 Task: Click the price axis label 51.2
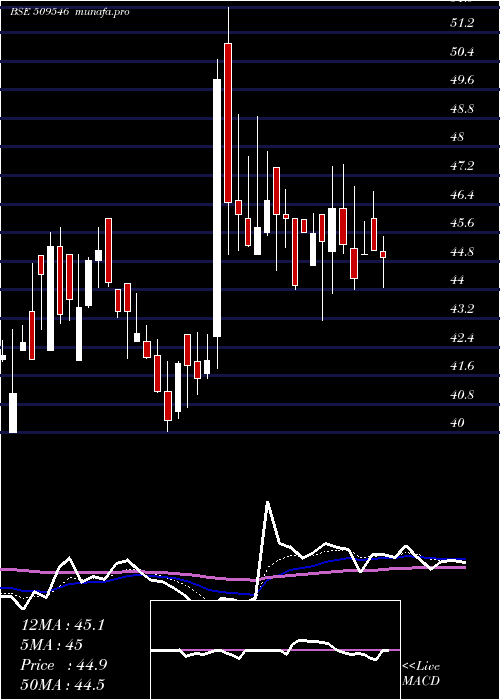tap(462, 23)
